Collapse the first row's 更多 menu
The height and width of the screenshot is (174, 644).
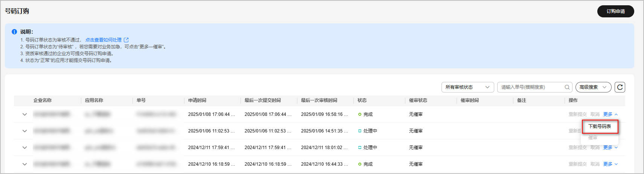(610, 114)
